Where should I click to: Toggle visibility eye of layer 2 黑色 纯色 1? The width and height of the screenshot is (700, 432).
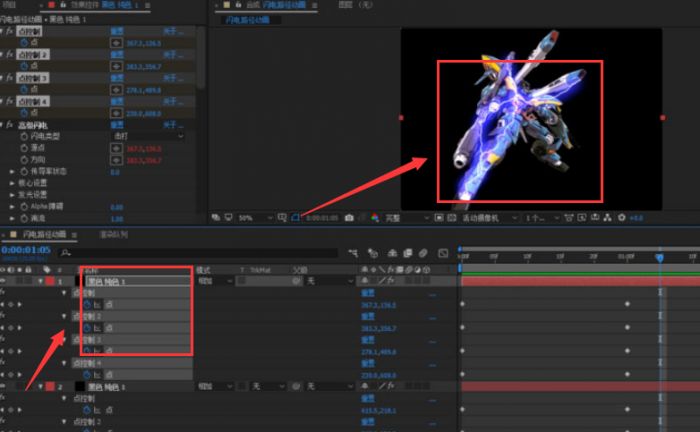(x=4, y=386)
